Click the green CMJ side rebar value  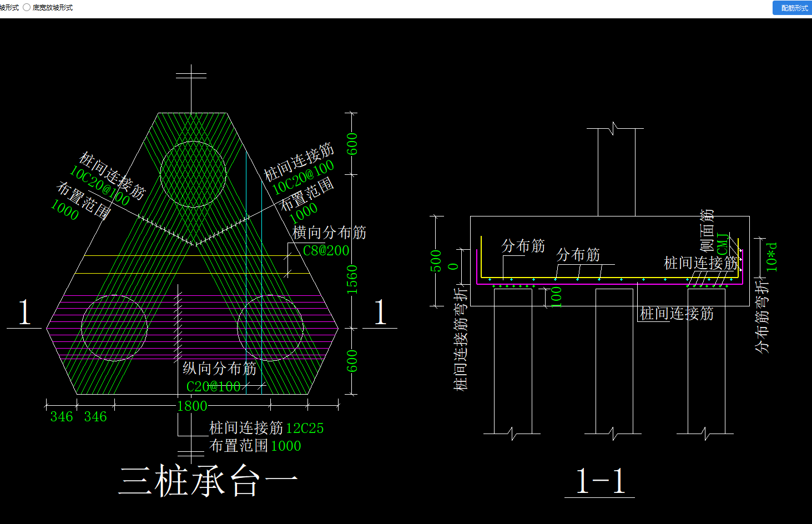(x=722, y=244)
